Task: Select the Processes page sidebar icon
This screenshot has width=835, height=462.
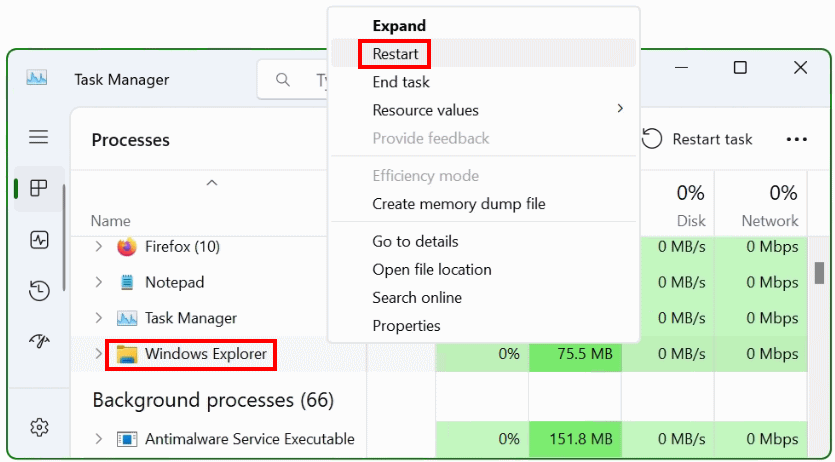Action: (x=38, y=188)
